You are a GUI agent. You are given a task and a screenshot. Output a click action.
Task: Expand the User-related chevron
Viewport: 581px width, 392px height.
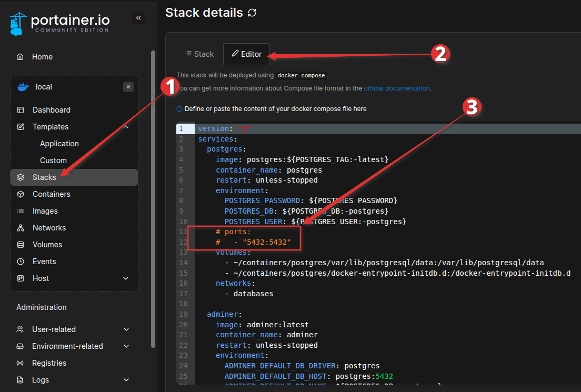click(126, 329)
